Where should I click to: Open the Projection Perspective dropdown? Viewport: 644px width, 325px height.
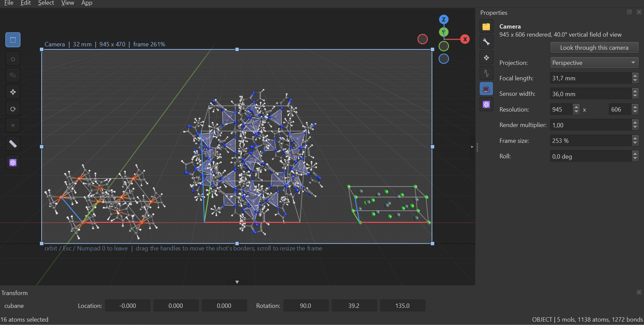[x=594, y=63]
